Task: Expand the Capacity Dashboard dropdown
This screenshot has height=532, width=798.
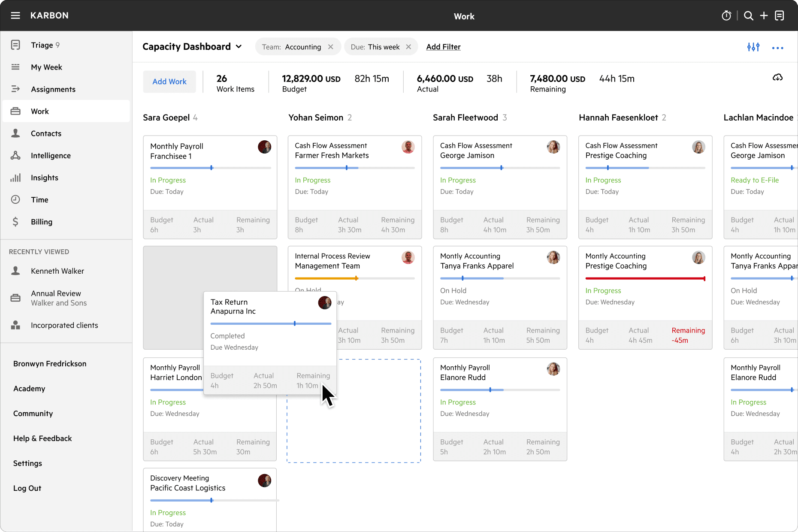Action: (x=239, y=47)
